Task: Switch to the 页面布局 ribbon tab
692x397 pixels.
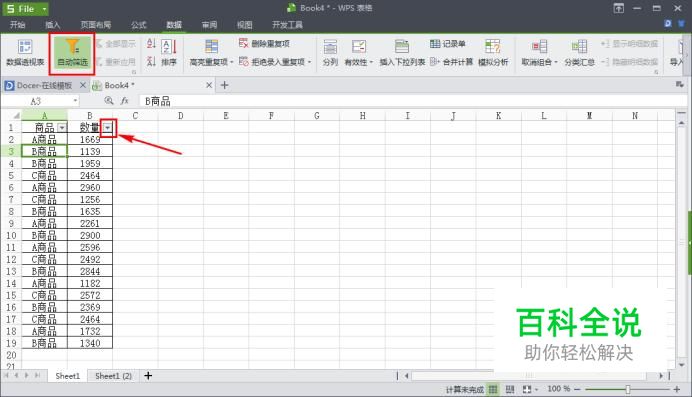Action: (x=96, y=25)
